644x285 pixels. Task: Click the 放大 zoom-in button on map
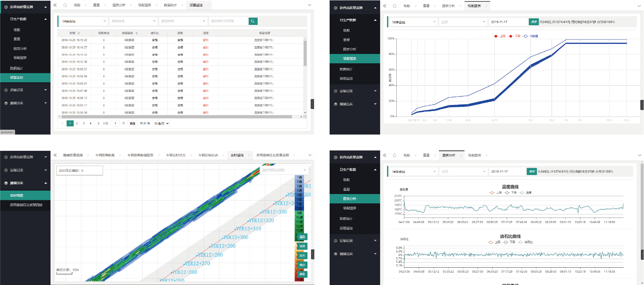pyautogui.click(x=302, y=256)
